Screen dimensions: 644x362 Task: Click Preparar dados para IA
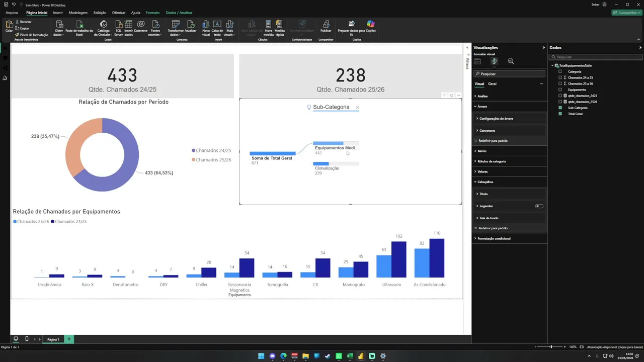coord(352,28)
